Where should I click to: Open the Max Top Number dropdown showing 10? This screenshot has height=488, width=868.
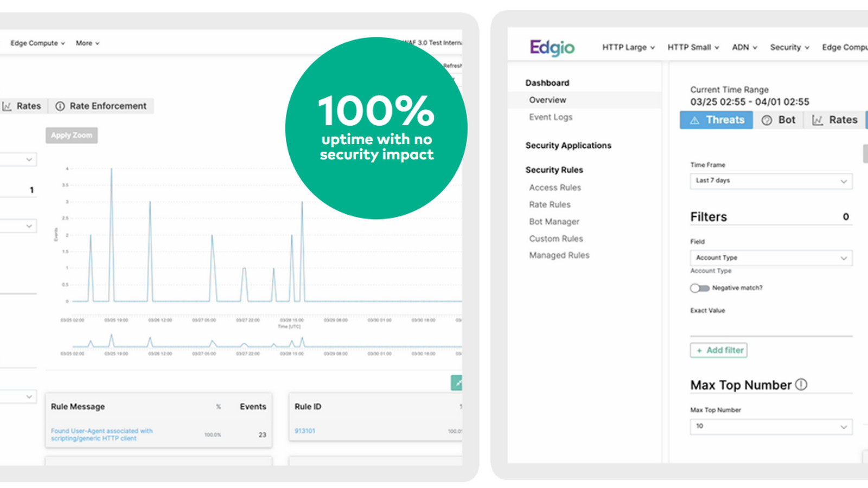[771, 426]
